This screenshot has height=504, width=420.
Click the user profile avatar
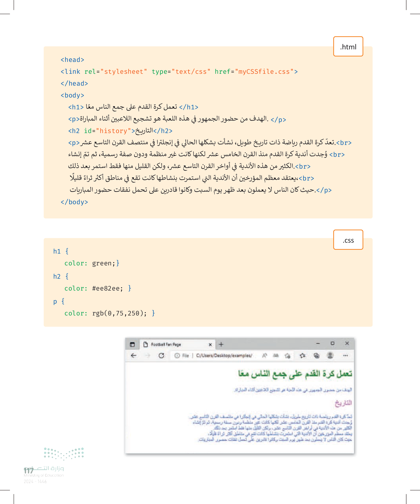point(331,355)
